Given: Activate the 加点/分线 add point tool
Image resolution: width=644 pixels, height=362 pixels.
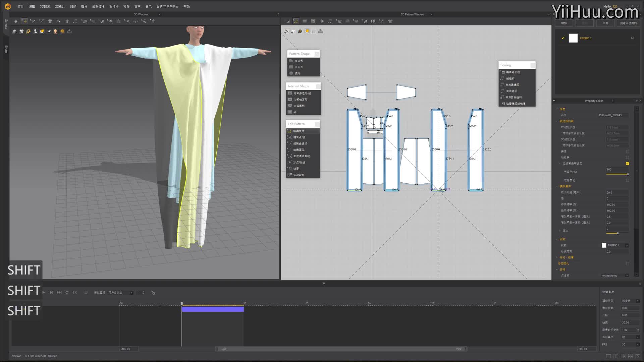Looking at the screenshot, I should [299, 163].
